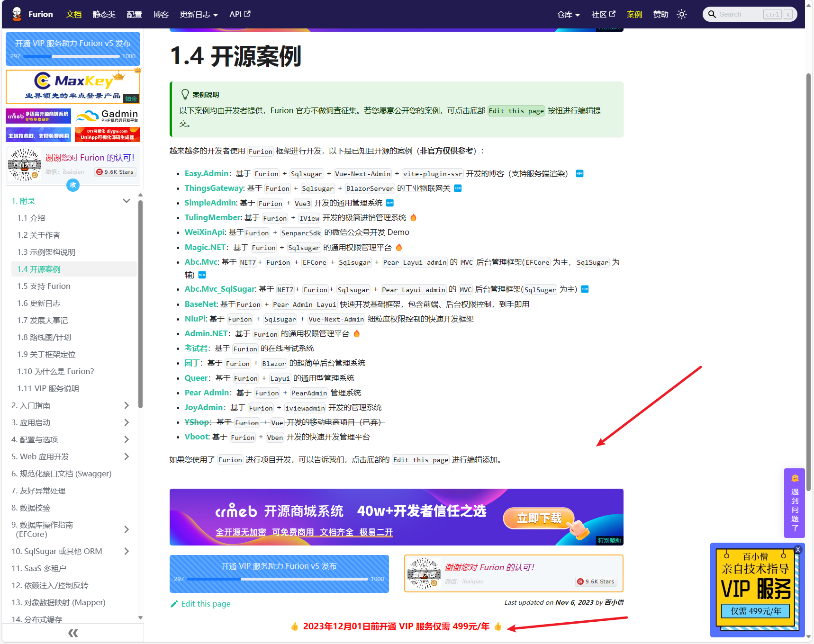814x644 pixels.
Task: Open the 静态类 navbar item
Action: click(104, 14)
